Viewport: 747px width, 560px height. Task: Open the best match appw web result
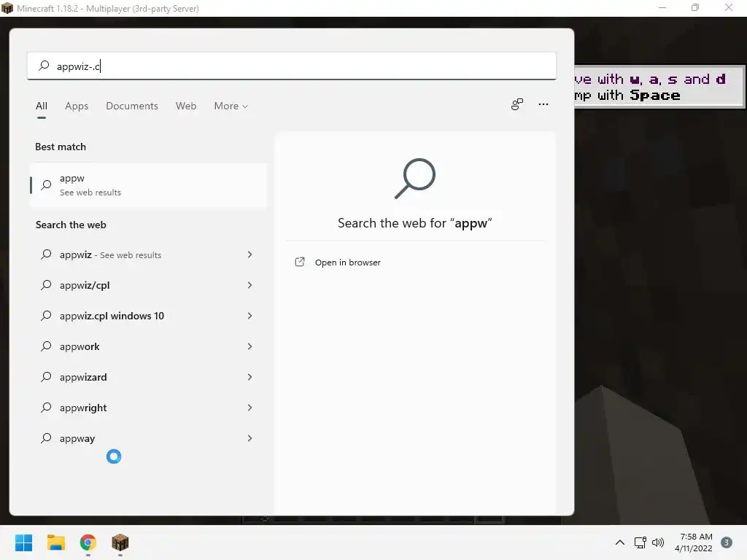(148, 185)
